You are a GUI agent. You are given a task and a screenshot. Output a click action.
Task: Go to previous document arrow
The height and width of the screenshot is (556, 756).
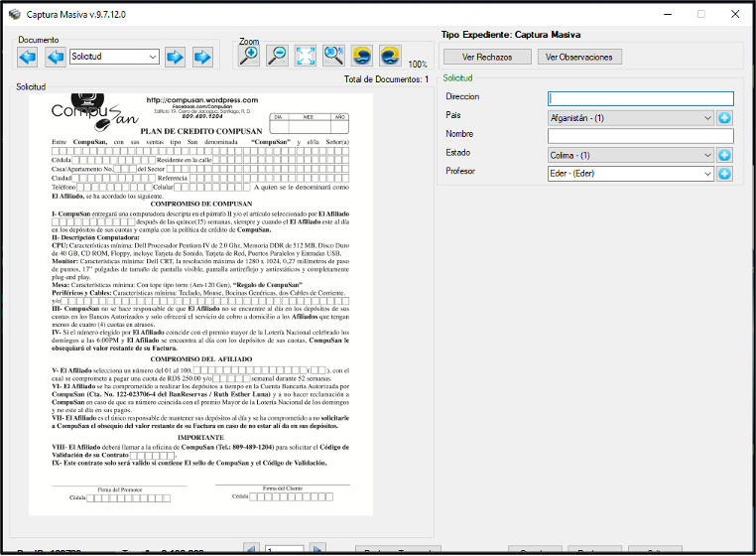click(x=56, y=57)
